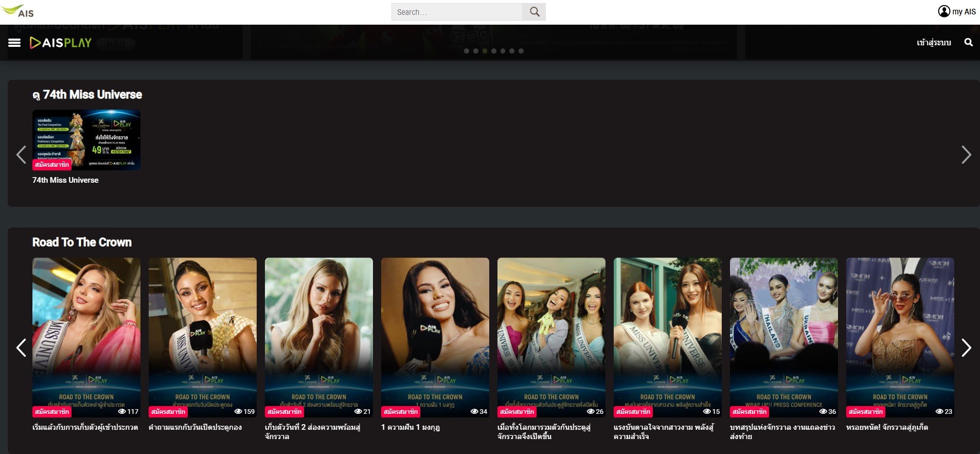Click title 1 ความฝัน 1 มงกุฎ

tap(411, 427)
